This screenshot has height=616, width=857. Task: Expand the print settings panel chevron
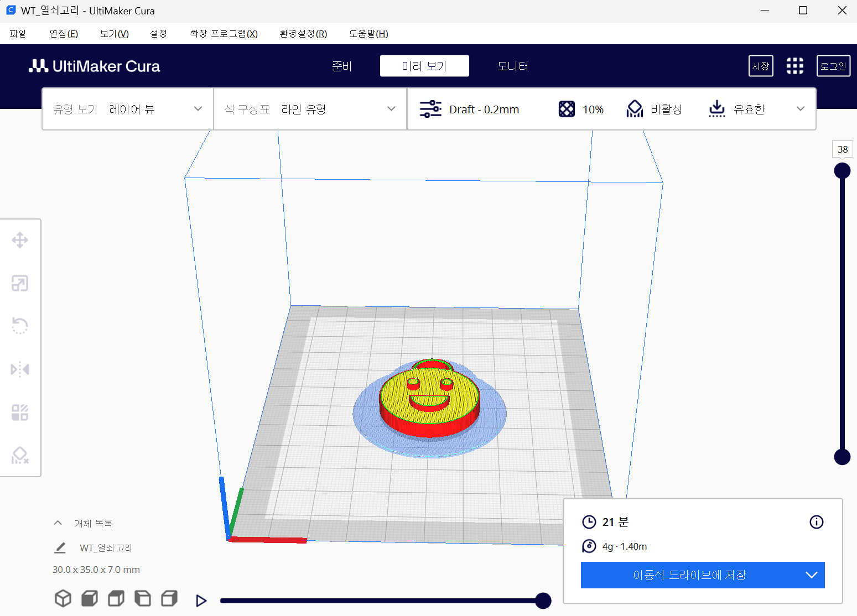801,109
